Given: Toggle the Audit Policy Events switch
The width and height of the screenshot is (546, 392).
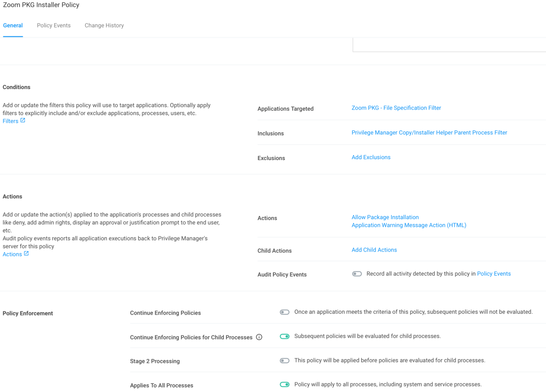Looking at the screenshot, I should 357,274.
